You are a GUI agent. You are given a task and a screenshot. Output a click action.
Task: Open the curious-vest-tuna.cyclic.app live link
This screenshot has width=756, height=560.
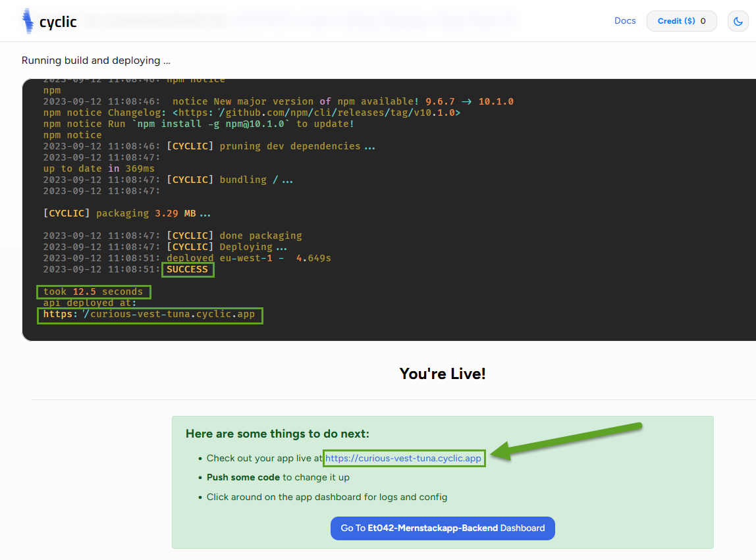[x=403, y=458]
